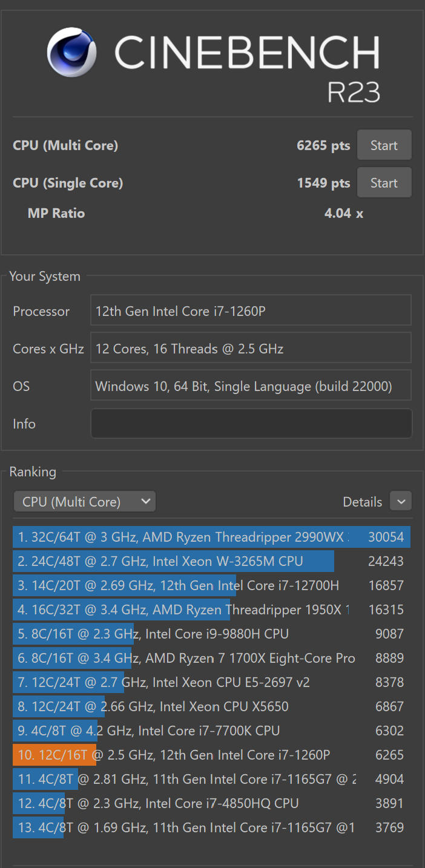The image size is (425, 868).
Task: Click inside the Info input field
Action: (x=251, y=423)
